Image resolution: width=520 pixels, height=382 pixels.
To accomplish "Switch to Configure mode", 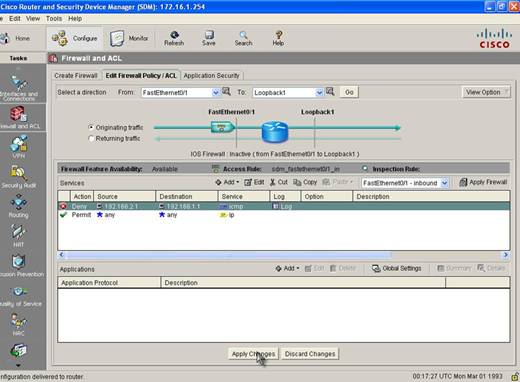I will [x=74, y=38].
